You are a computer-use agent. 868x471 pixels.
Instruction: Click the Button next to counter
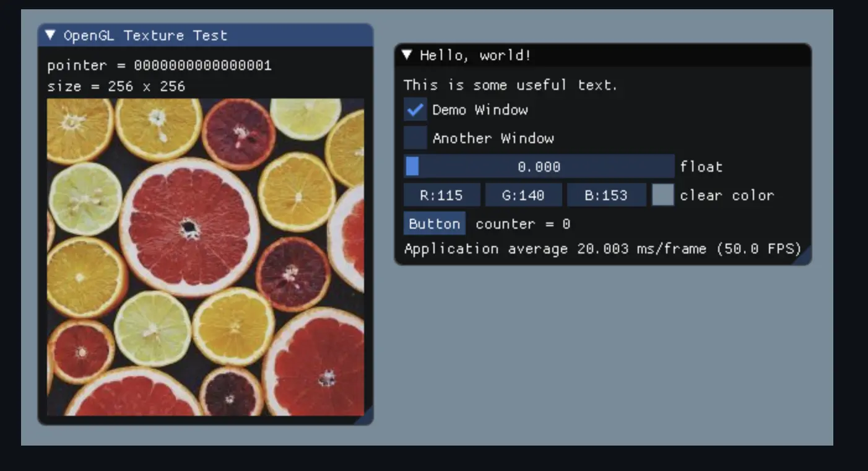[435, 224]
